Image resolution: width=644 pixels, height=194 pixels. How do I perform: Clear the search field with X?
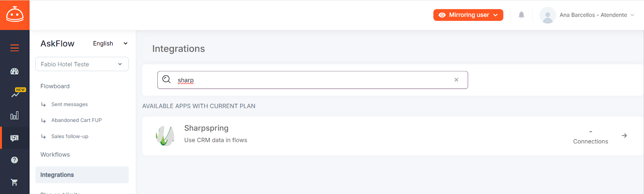click(456, 80)
